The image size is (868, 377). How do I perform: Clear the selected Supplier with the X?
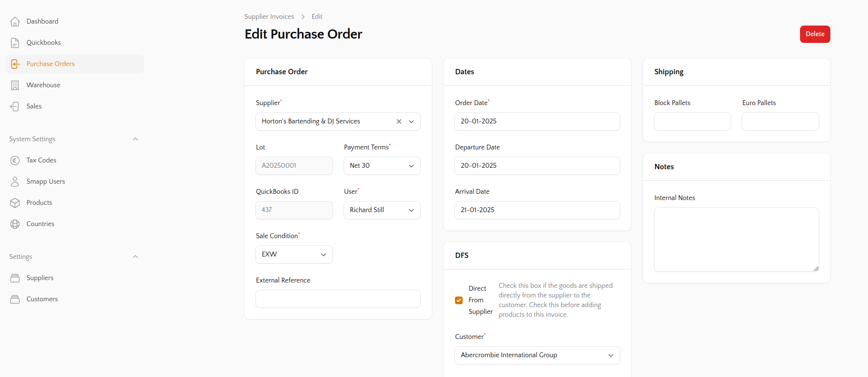(399, 121)
